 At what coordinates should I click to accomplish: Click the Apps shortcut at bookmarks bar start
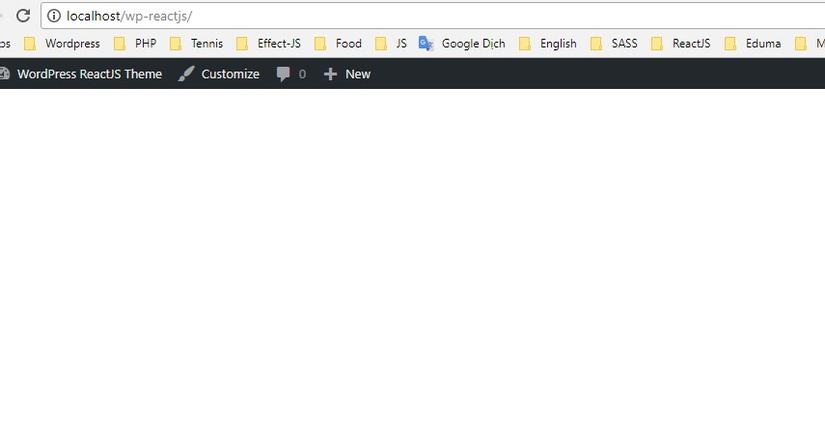4,44
